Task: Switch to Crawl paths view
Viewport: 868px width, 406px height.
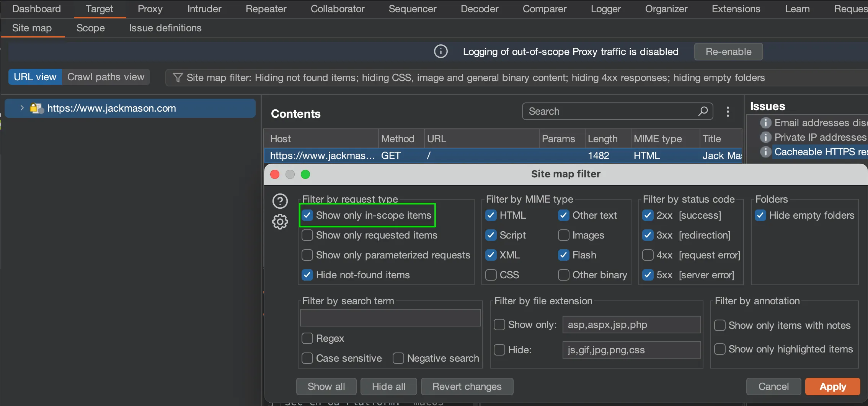Action: click(106, 77)
